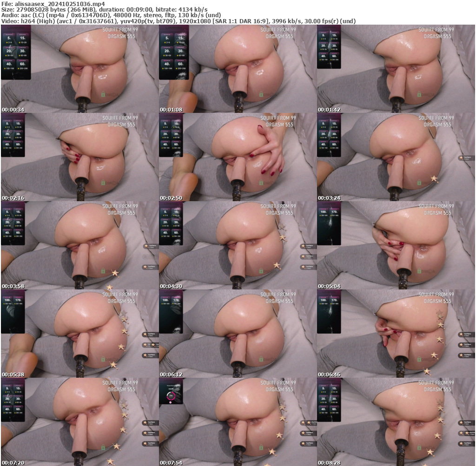Select the Lovense 5-token vibration tile
Viewport: 476px width, 466px height.
tap(10, 38)
